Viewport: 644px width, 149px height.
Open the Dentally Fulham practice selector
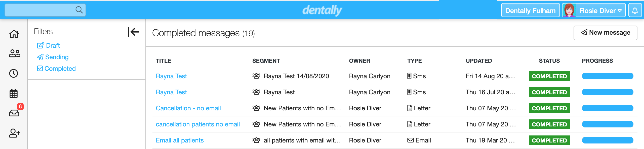(530, 11)
